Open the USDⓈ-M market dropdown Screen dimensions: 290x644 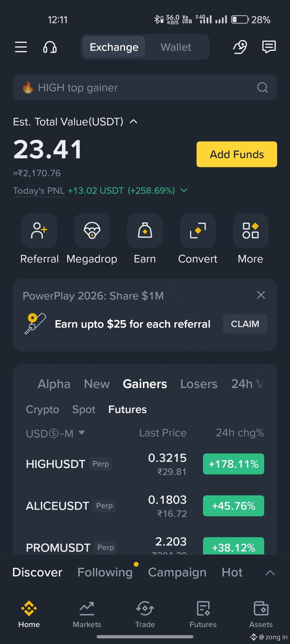coord(55,433)
